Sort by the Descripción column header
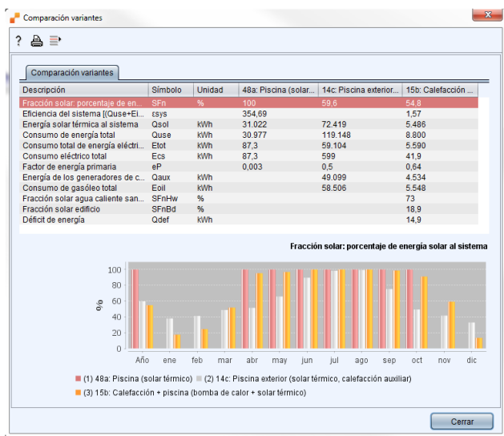 [83, 91]
